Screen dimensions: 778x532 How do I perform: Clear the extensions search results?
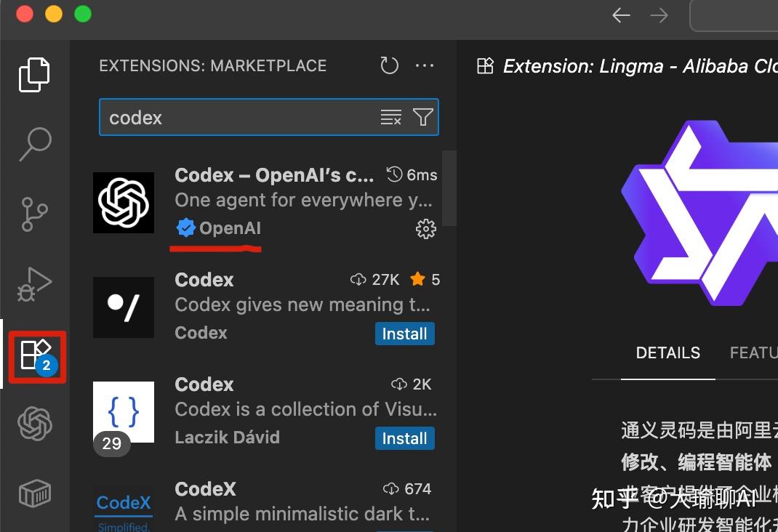point(390,118)
